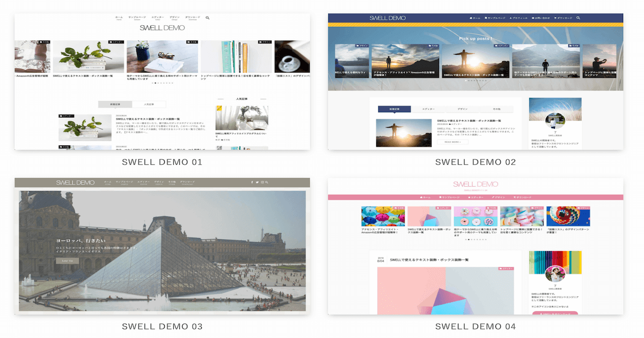Click the Facebook icon in SWELL DEMO 03

pyautogui.click(x=252, y=182)
